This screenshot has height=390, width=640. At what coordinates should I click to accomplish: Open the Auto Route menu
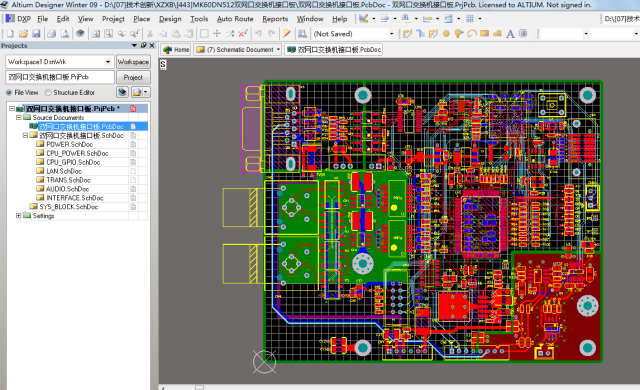pyautogui.click(x=235, y=19)
